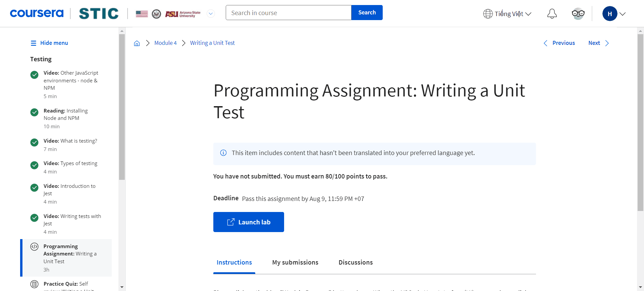Click the external link icon on Launch lab
This screenshot has height=291, width=644.
[x=231, y=222]
